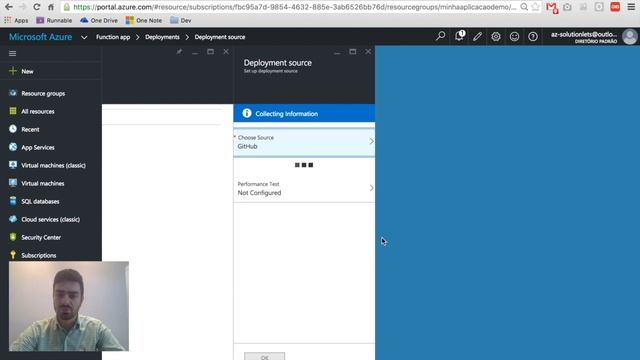Expand the chevron next to Microsoft Azure
Screen dimensions: 640x360
point(84,37)
